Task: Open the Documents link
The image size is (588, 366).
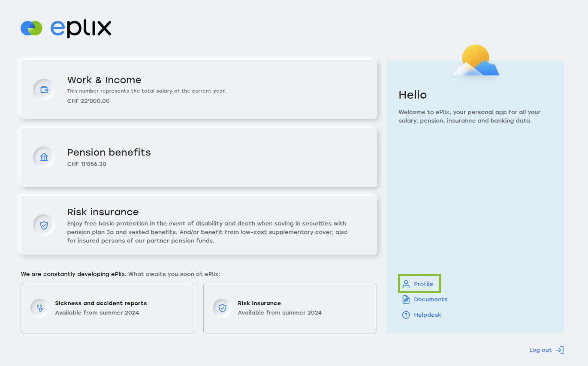Action: pos(431,299)
